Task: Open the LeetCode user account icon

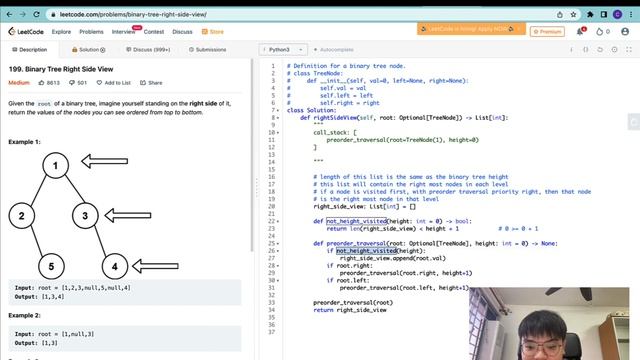Action: pyautogui.click(x=625, y=31)
